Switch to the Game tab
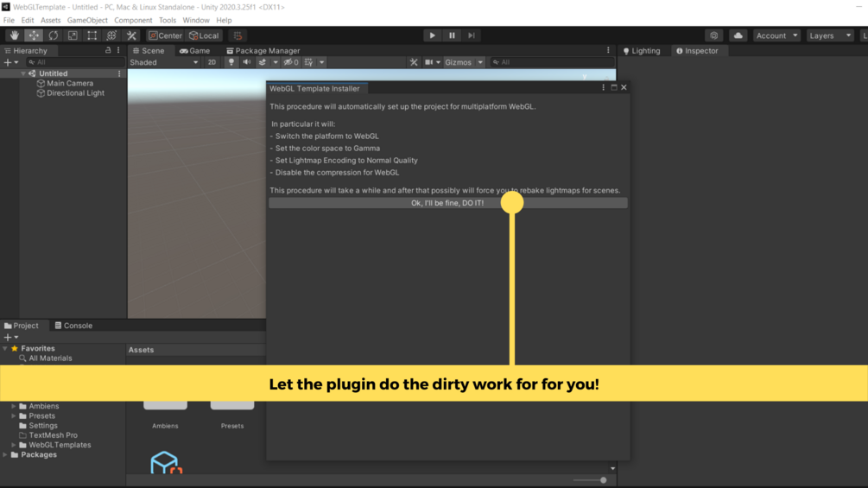This screenshot has width=868, height=488. click(x=195, y=50)
